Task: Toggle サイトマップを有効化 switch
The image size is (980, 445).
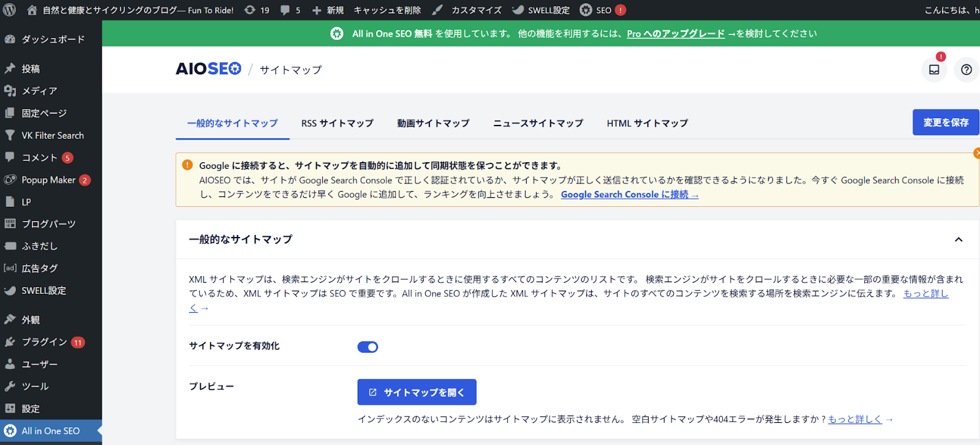Action: coord(367,347)
